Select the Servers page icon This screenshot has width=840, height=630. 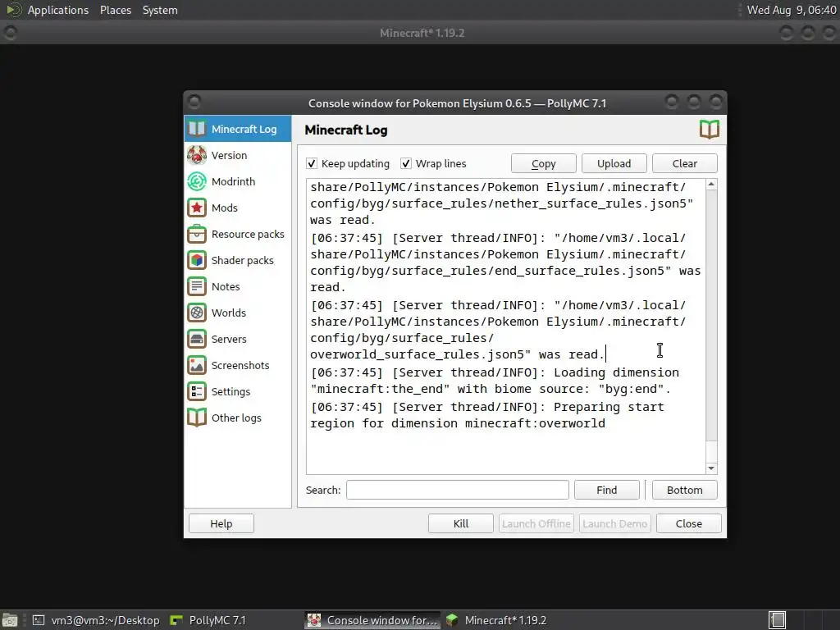(197, 339)
